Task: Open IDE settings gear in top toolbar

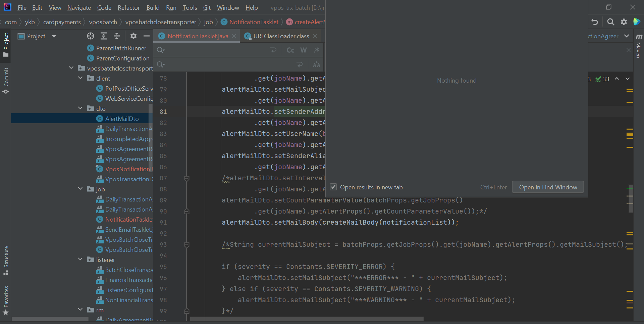Action: (624, 22)
